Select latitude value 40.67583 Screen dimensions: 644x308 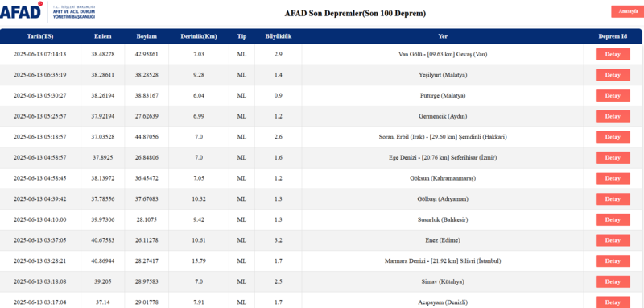(103, 240)
